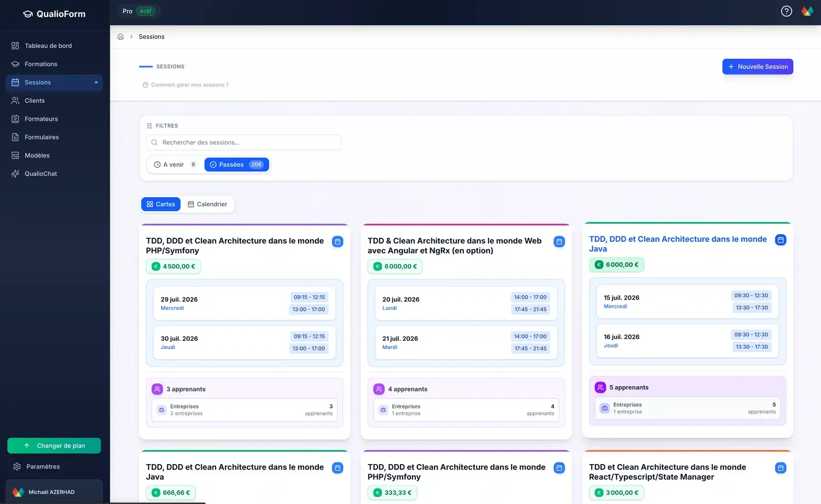Open Modèles section
821x504 pixels.
click(54, 156)
